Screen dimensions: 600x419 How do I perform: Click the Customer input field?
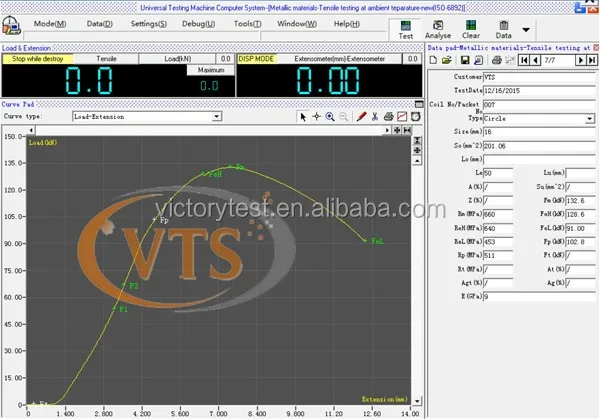click(539, 77)
